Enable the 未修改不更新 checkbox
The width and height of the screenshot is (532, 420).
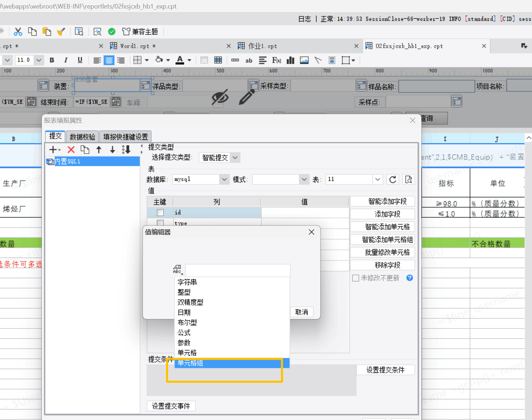(x=355, y=278)
